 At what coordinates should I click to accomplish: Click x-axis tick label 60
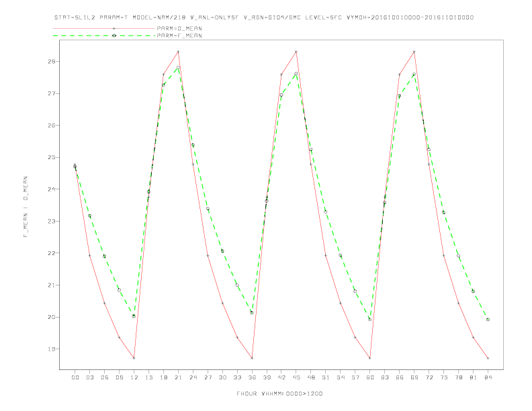[x=370, y=377]
